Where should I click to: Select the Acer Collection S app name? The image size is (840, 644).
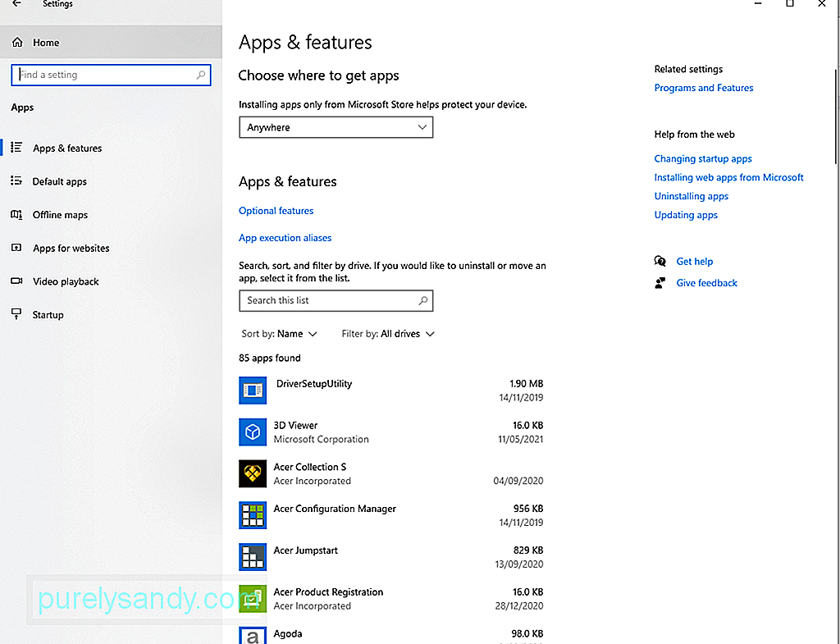(309, 467)
